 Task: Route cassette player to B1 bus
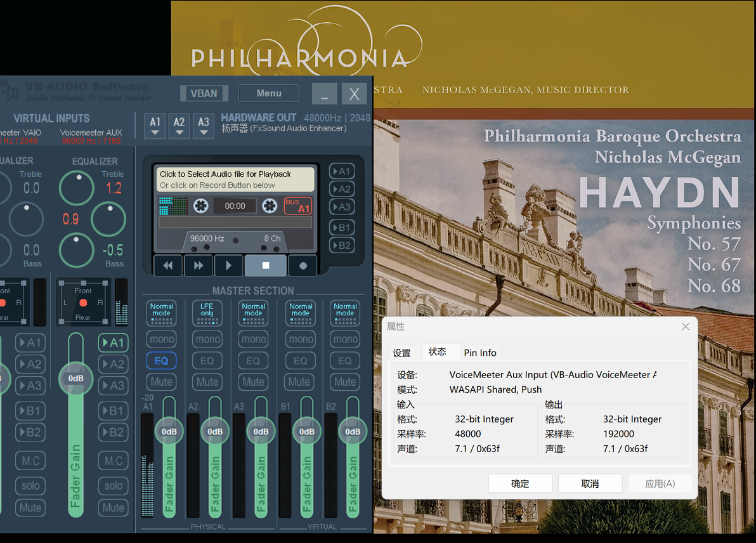[x=342, y=228]
